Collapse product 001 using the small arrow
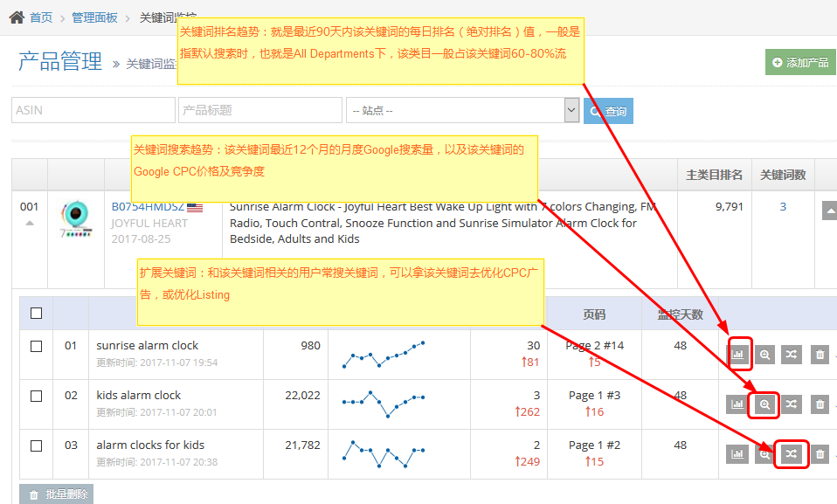Image resolution: width=837 pixels, height=504 pixels. pos(30,224)
